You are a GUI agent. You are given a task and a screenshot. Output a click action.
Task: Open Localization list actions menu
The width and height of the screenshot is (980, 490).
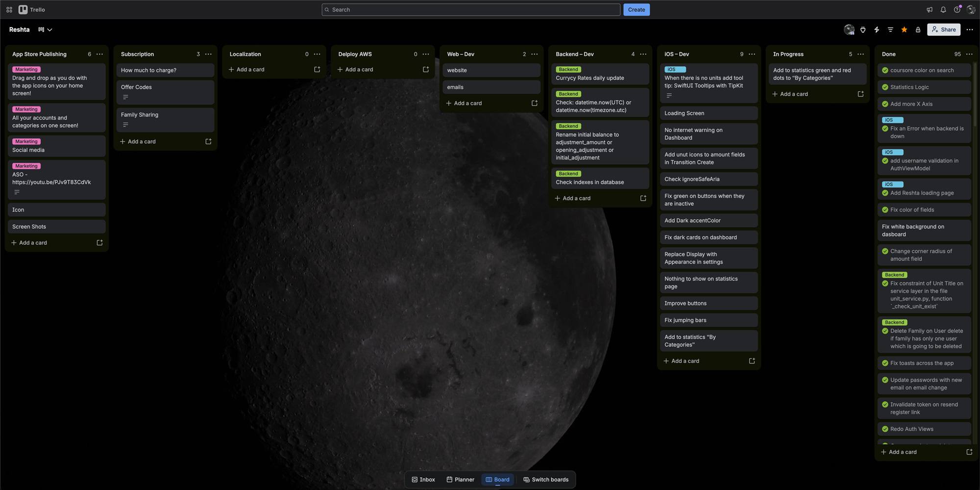pyautogui.click(x=317, y=54)
